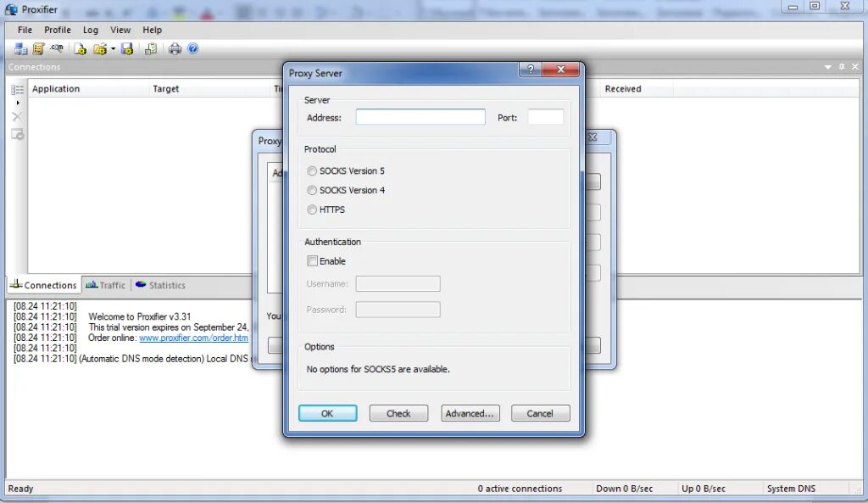Open Connections panel dropdown arrow
This screenshot has height=503, width=868.
(x=828, y=67)
